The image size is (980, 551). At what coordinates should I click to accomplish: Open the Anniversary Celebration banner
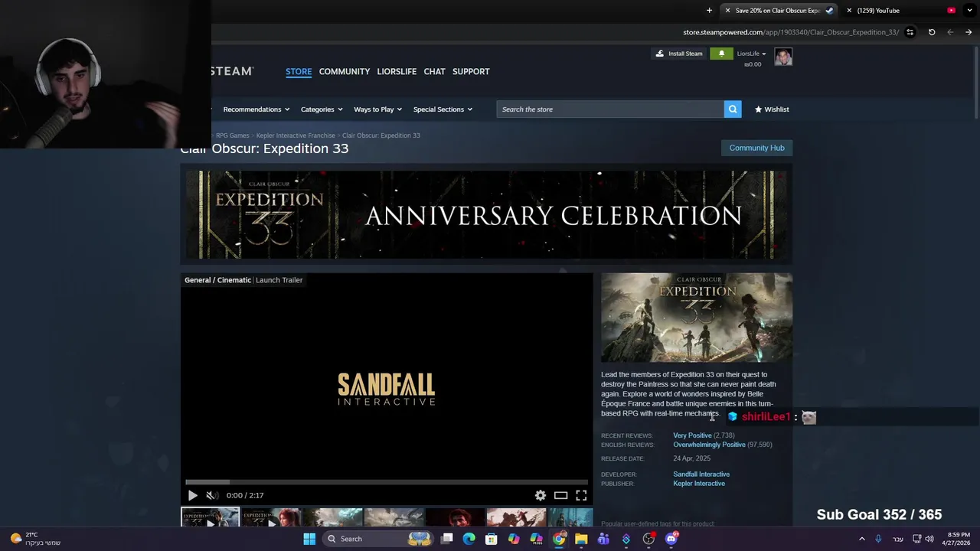pos(486,215)
